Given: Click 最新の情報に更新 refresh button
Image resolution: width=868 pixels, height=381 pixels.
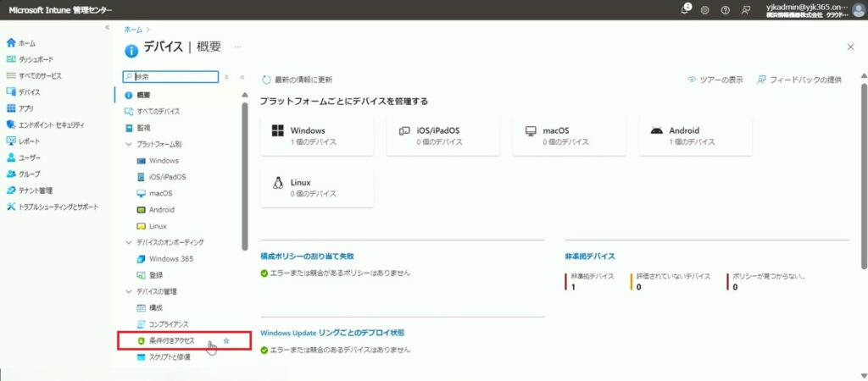Looking at the screenshot, I should point(298,80).
